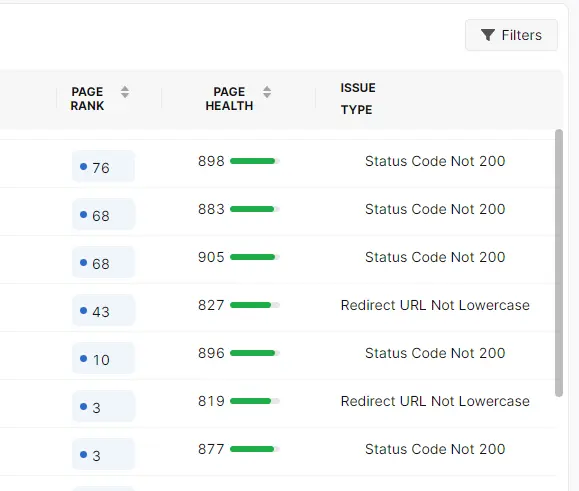The width and height of the screenshot is (579, 491).
Task: Click the vertical table scrollbar
Action: (559, 263)
